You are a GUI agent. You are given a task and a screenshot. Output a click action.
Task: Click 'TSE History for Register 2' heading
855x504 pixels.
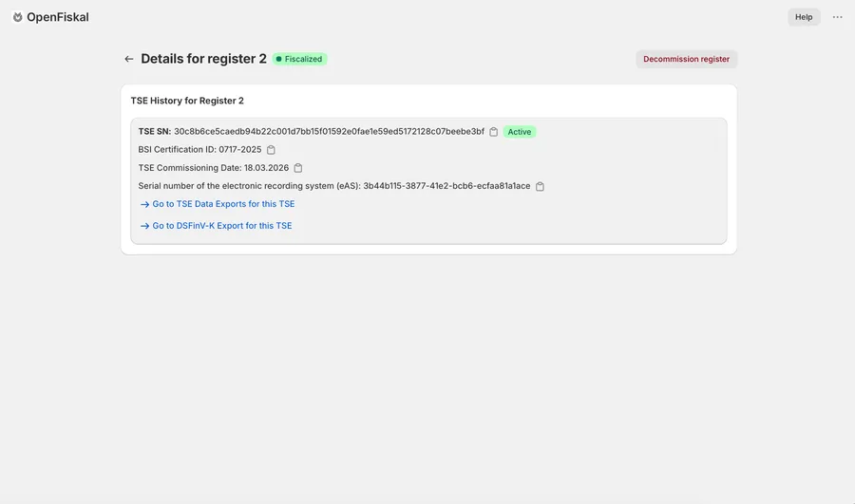187,101
